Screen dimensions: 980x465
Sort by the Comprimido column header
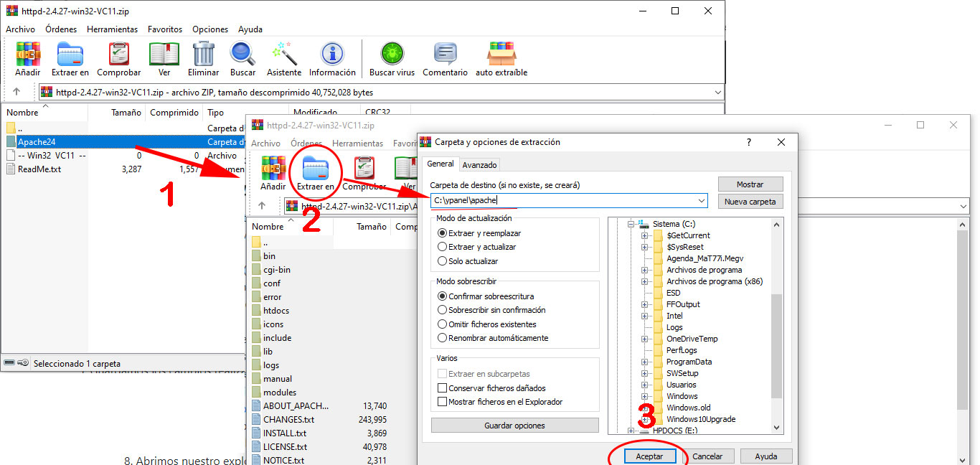point(174,113)
